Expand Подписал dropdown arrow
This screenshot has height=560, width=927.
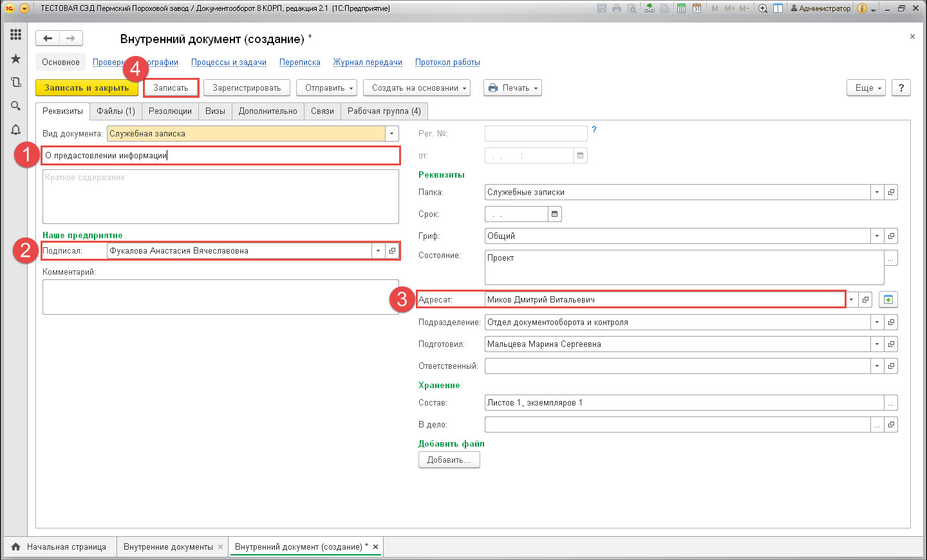[x=378, y=251]
